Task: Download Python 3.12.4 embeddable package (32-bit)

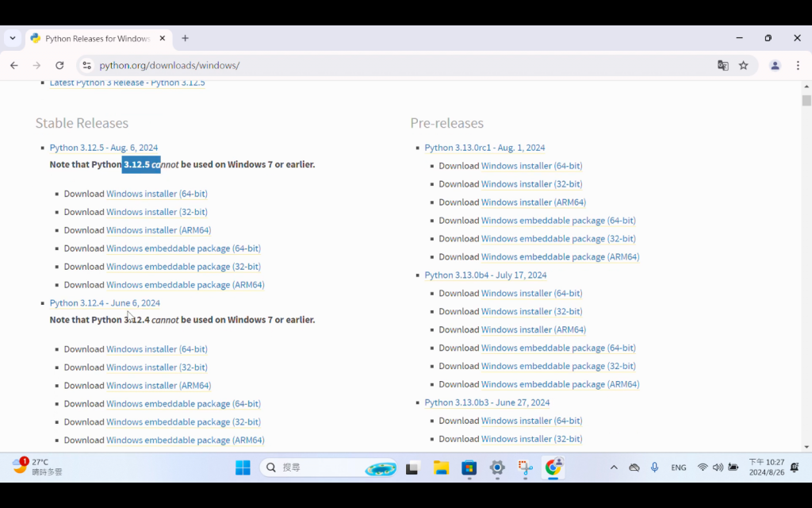Action: pos(183,422)
